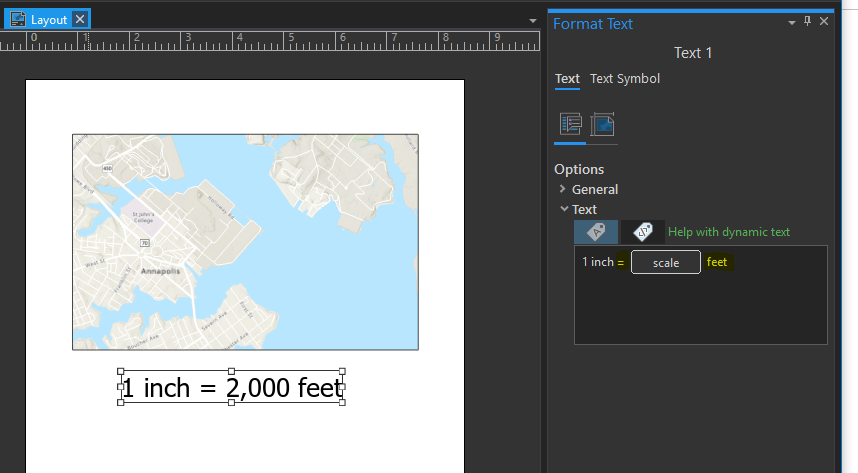Click the Options heading
This screenshot has height=473, width=858.
(579, 170)
